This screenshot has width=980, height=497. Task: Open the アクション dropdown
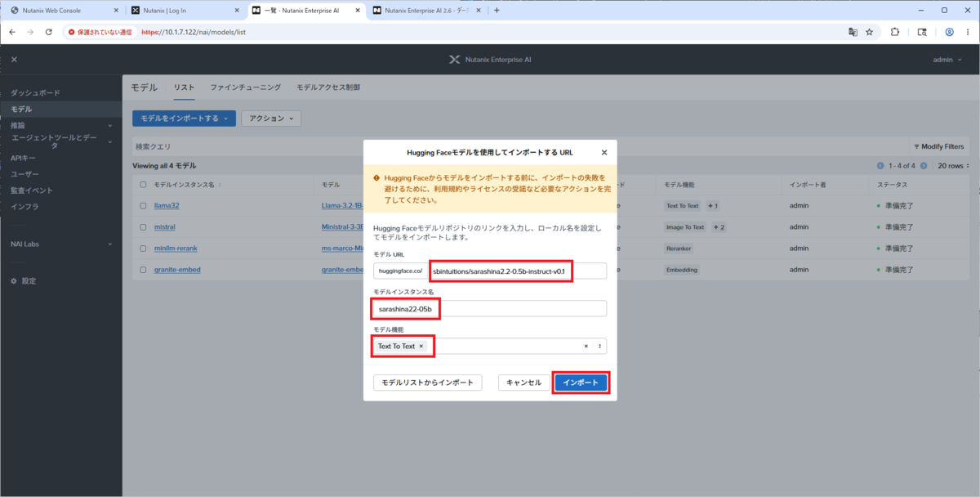[x=272, y=119]
